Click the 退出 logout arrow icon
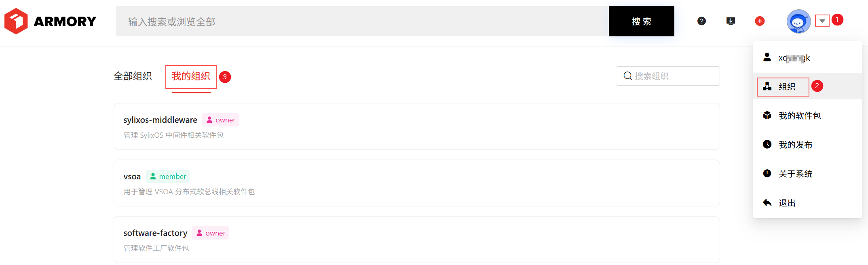The height and width of the screenshot is (265, 868). click(767, 202)
